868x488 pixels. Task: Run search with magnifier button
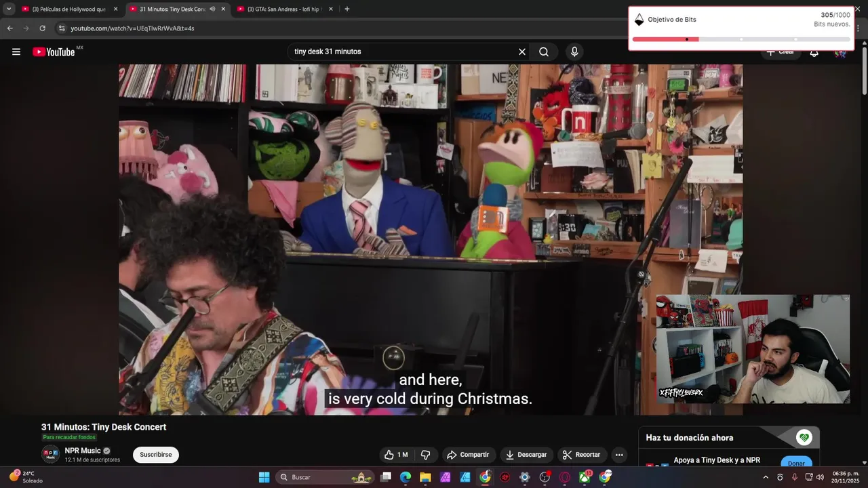tap(544, 52)
